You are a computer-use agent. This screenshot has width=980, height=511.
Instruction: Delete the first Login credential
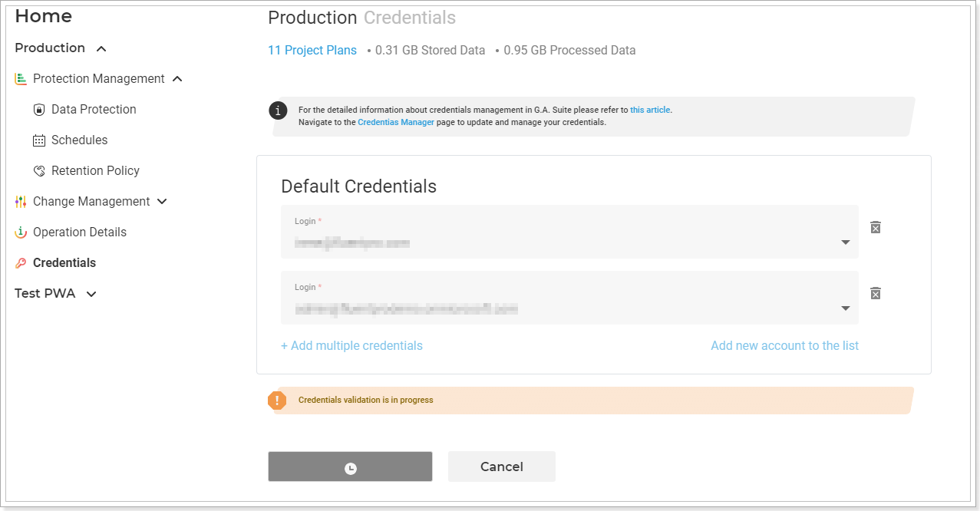[876, 227]
